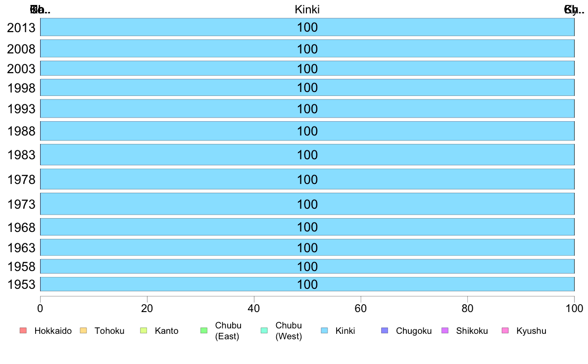The image size is (588, 364).
Task: Click the Chubu (East) green legend swatch
Action: 204,331
